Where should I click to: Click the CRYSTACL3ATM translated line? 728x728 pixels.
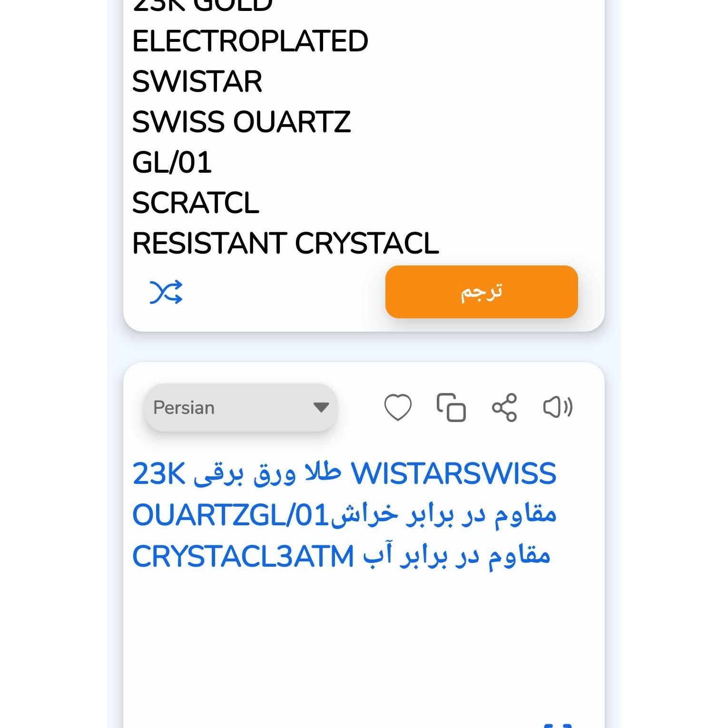point(341,556)
